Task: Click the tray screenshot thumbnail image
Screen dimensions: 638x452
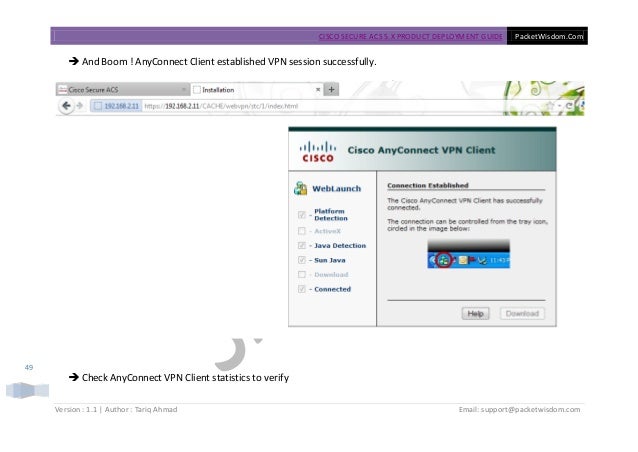Action: point(468,254)
